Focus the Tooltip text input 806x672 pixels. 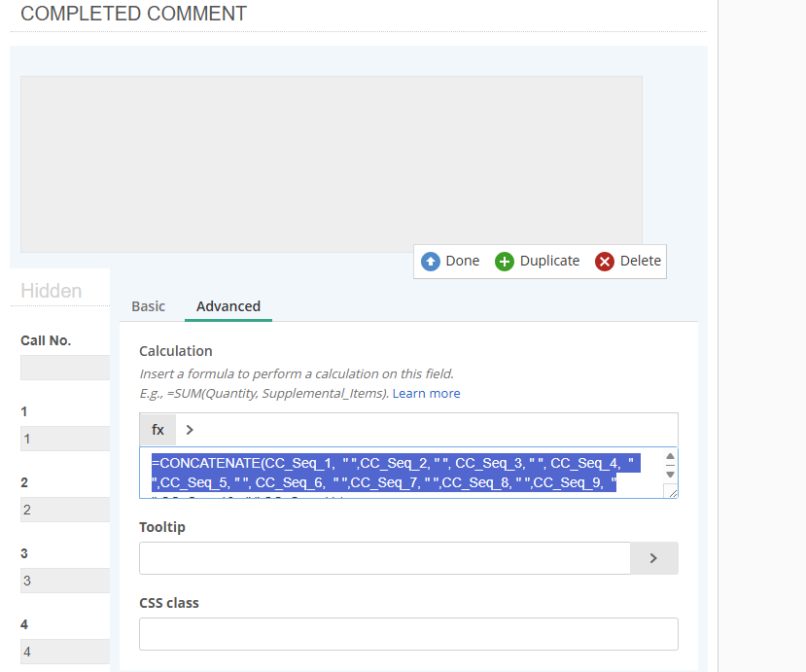[385, 558]
